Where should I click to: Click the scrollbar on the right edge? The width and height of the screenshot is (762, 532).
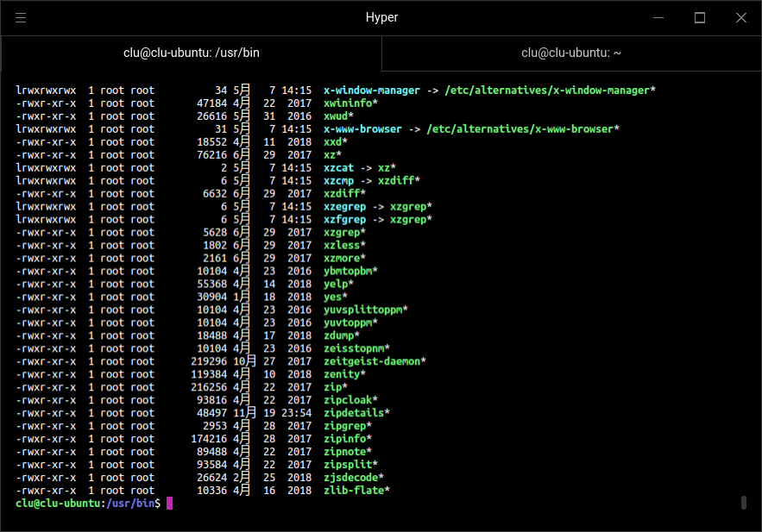743,501
